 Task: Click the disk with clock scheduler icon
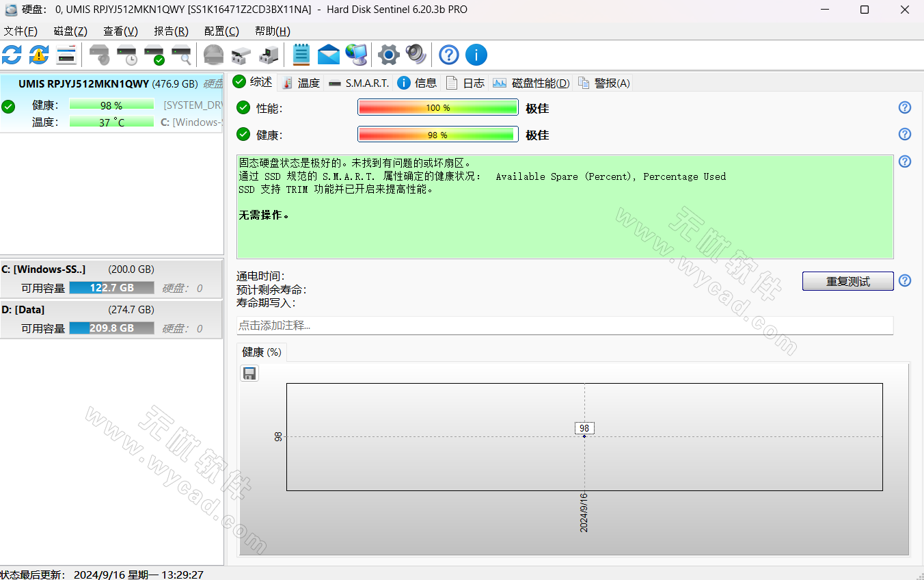tap(126, 55)
